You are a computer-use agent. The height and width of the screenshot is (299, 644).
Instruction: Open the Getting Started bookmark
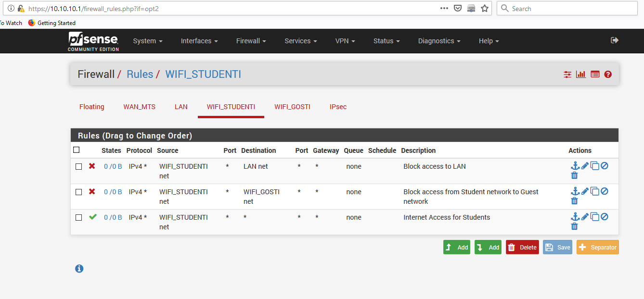tap(52, 23)
